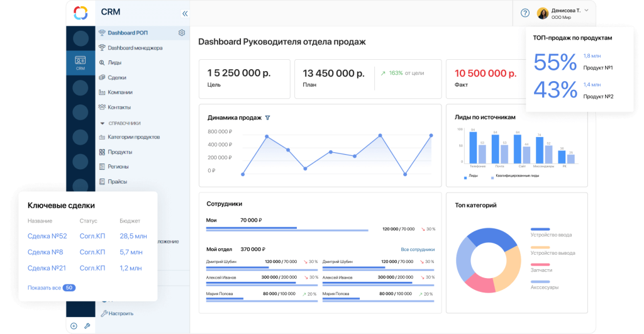Click the plus icon at bottom left
Image resolution: width=644 pixels, height=334 pixels.
pos(74,326)
